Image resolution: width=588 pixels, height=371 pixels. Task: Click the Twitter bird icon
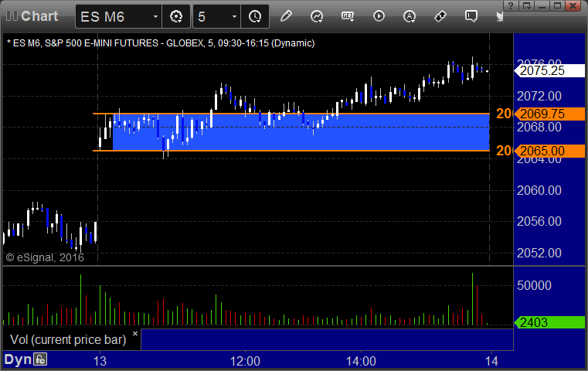pyautogui.click(x=500, y=16)
